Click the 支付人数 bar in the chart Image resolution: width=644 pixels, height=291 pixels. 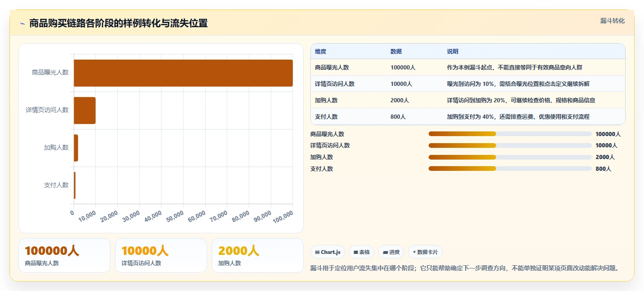(x=75, y=185)
